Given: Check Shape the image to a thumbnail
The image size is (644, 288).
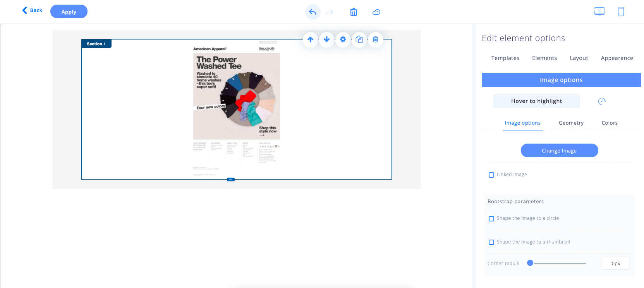Looking at the screenshot, I should tap(491, 242).
